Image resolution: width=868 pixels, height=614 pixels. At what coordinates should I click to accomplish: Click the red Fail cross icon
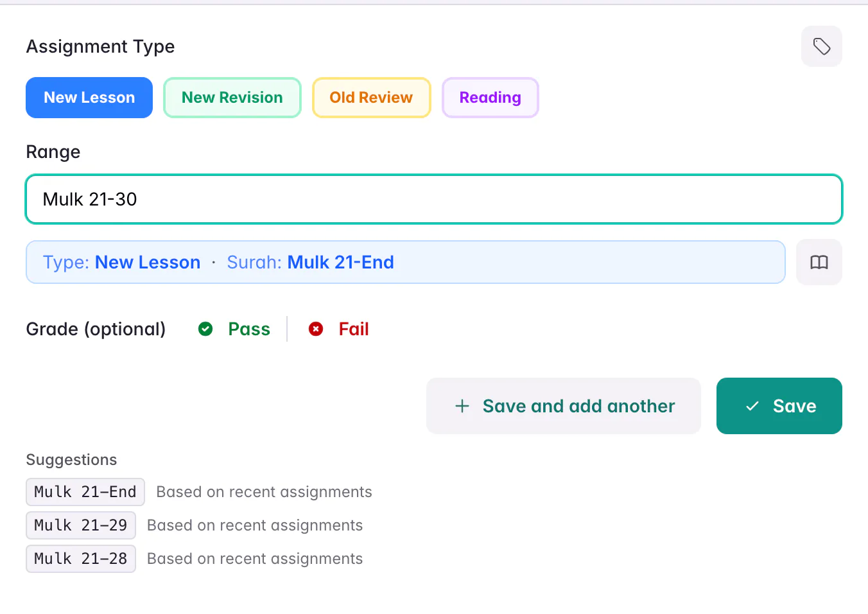tap(316, 329)
